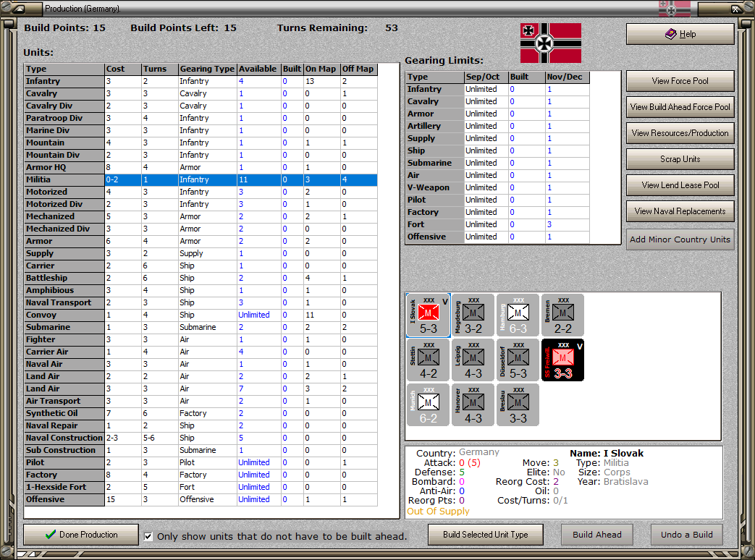This screenshot has width=755, height=560.
Task: Select the Munich 6-2 militia counter
Action: click(429, 404)
